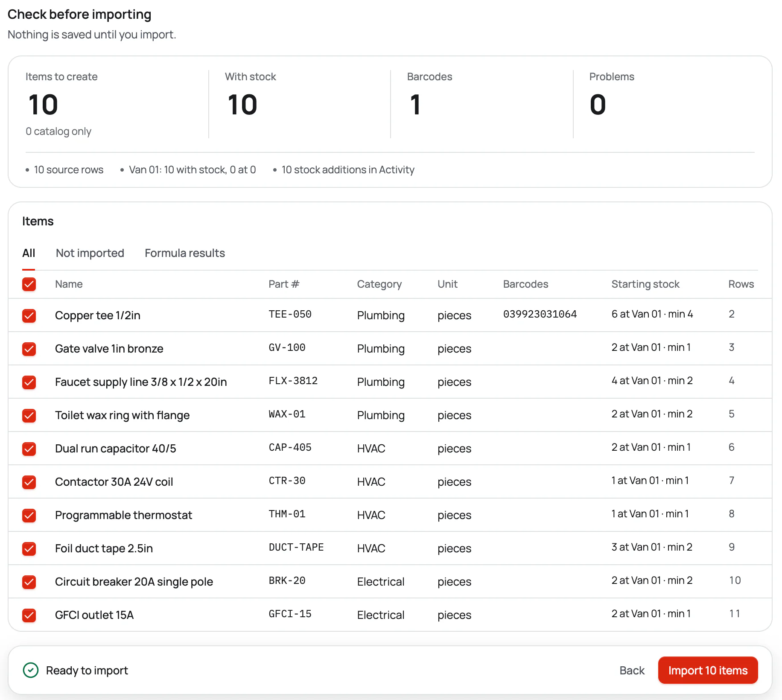
Task: Click the Category column header
Action: 379,284
